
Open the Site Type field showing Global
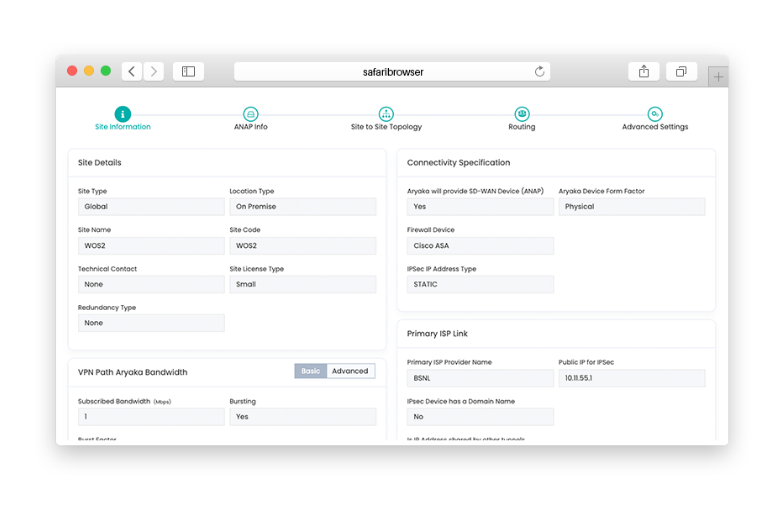151,206
